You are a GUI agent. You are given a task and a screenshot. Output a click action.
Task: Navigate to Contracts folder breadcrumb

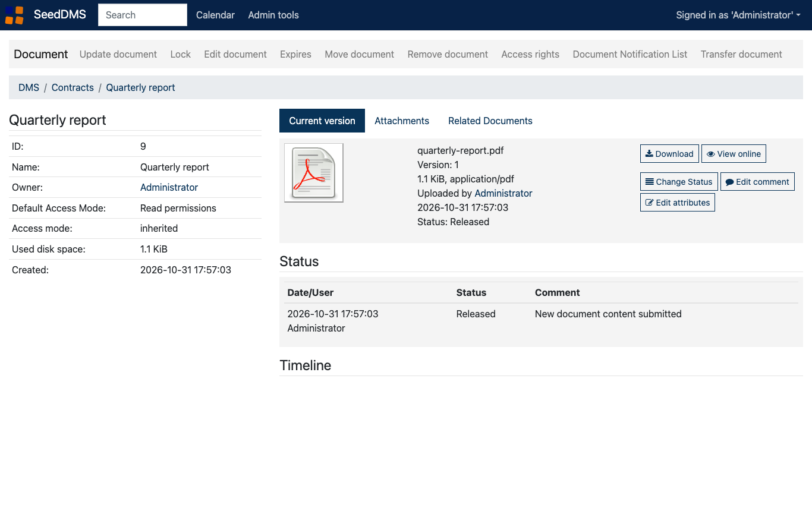73,87
